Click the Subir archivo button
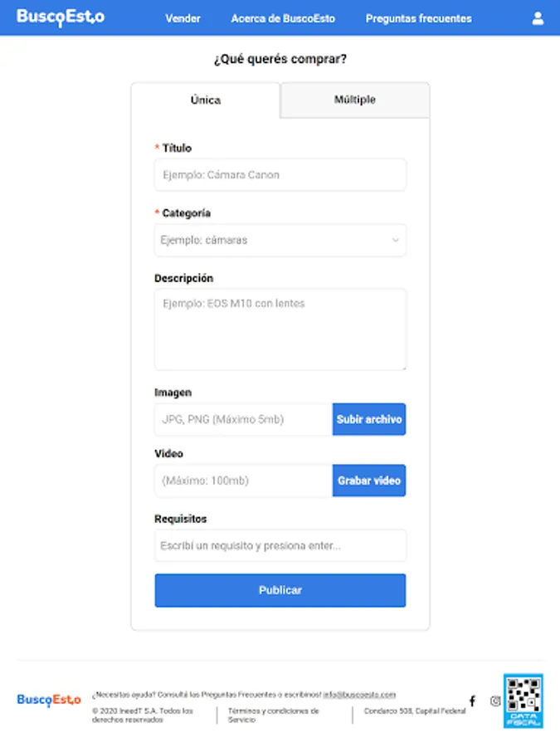This screenshot has height=747, width=560. click(x=369, y=419)
